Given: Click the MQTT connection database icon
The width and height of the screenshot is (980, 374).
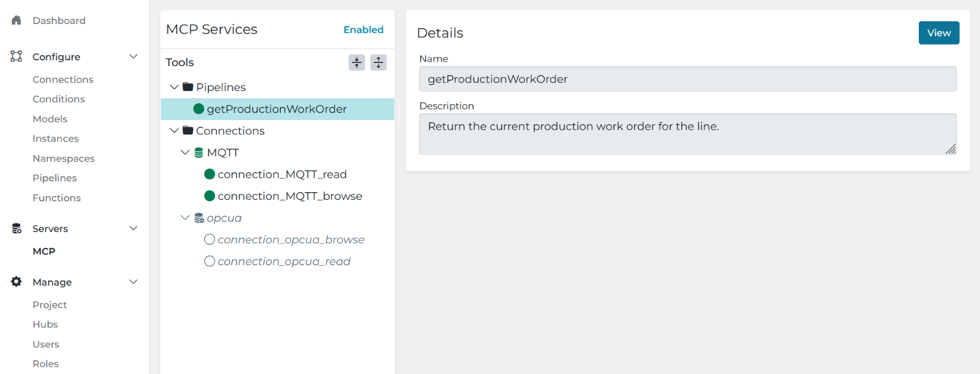Looking at the screenshot, I should pos(199,153).
